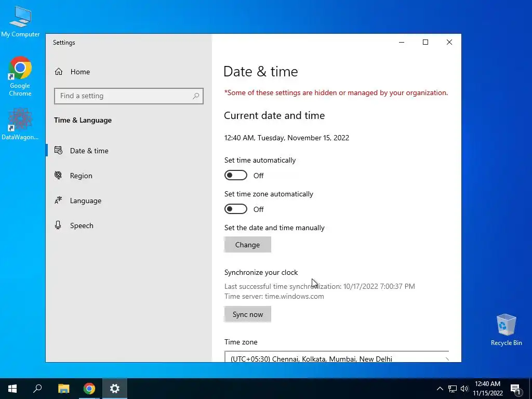
Task: Open Speech settings page
Action: pyautogui.click(x=129, y=225)
